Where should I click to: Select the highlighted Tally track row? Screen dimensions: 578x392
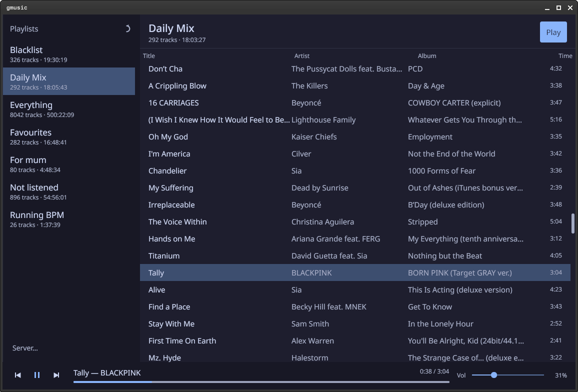(355, 272)
